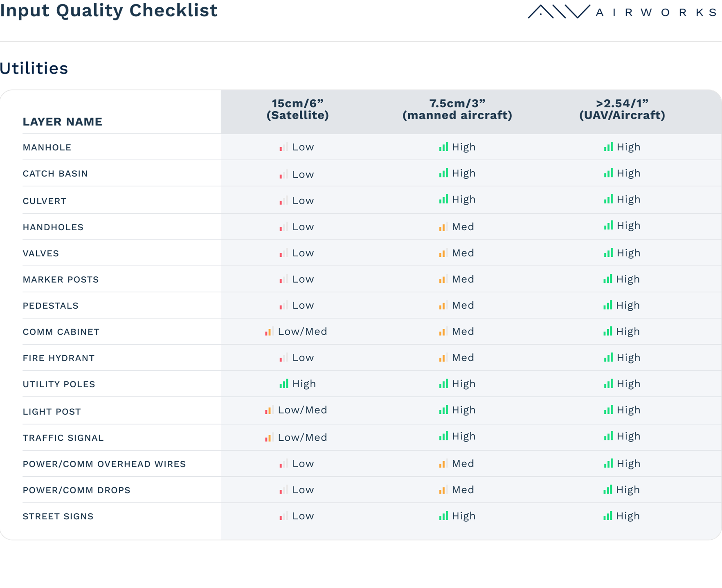722x588 pixels.
Task: Click the orange Med icon in Handholes row
Action: click(443, 227)
